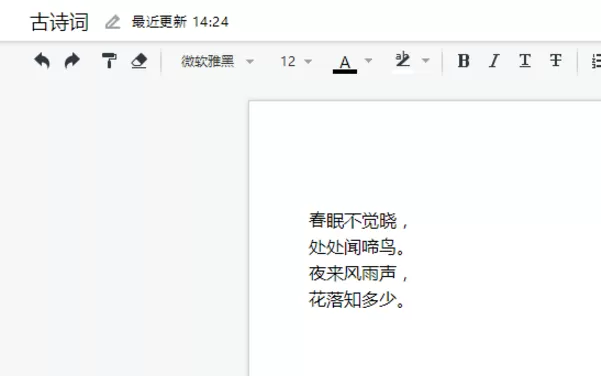The width and height of the screenshot is (601, 376).
Task: Expand the font color arrow
Action: [368, 61]
